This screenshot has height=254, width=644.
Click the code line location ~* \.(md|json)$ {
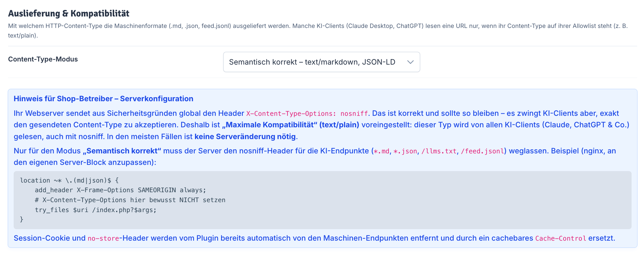click(69, 180)
